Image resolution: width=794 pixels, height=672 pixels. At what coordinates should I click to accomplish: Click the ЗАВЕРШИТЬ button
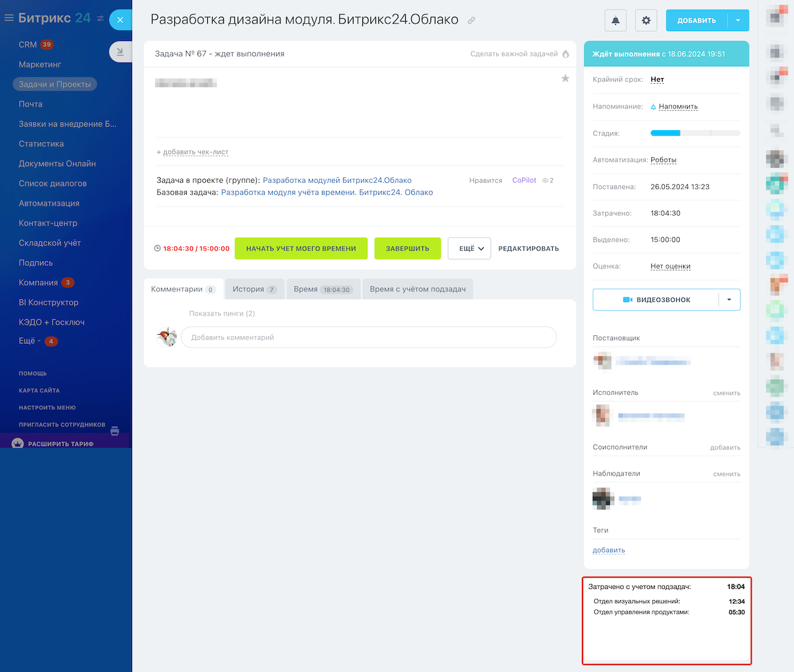408,249
